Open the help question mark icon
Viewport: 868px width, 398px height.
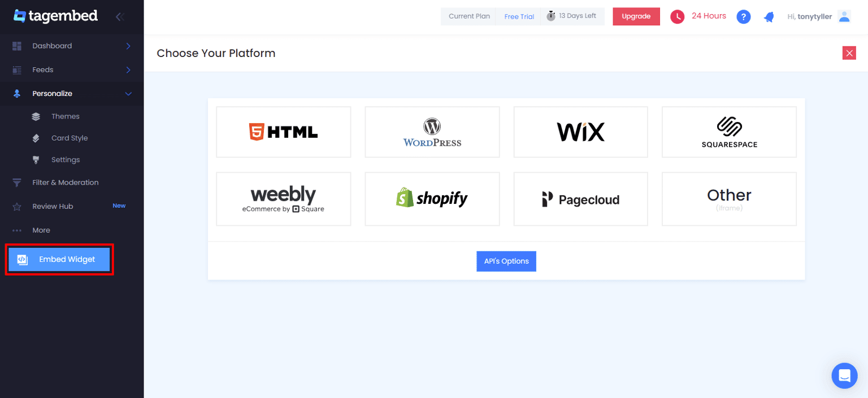coord(743,17)
